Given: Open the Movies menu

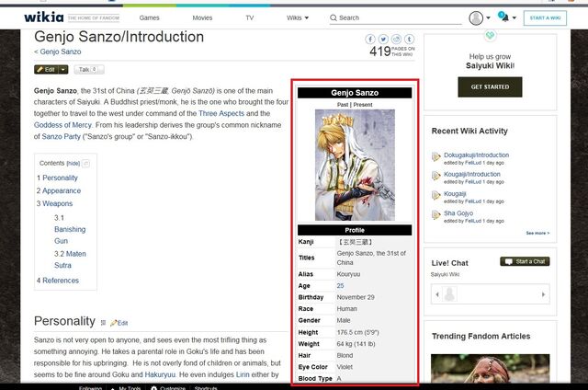Looking at the screenshot, I should point(202,17).
